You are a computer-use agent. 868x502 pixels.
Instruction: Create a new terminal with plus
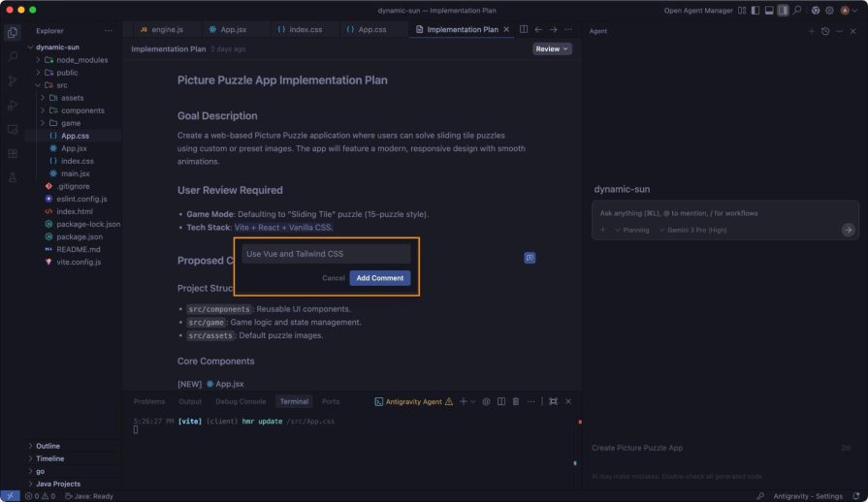[x=464, y=402]
